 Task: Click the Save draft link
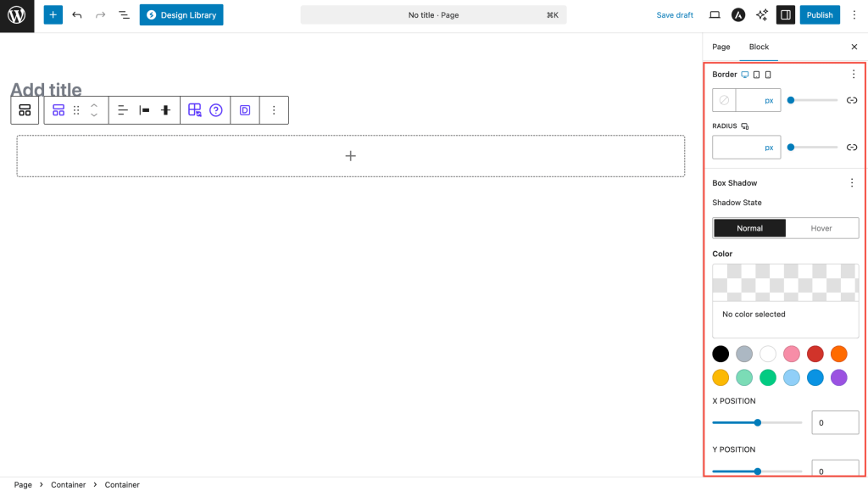[x=675, y=15]
